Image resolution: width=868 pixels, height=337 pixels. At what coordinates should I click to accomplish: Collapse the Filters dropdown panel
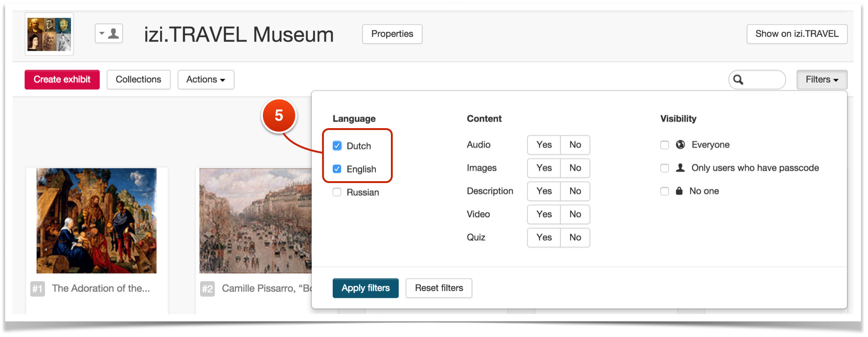[x=821, y=80]
